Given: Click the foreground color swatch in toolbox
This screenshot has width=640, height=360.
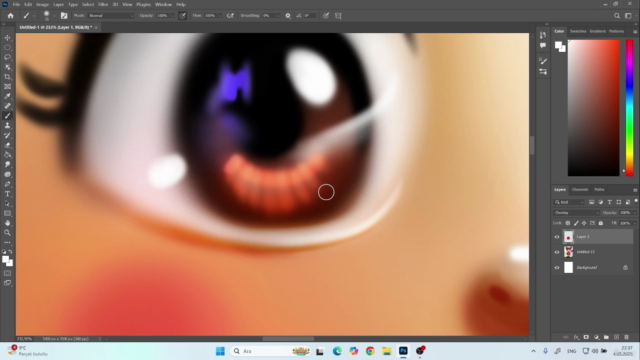Looking at the screenshot, I should (x=6, y=260).
